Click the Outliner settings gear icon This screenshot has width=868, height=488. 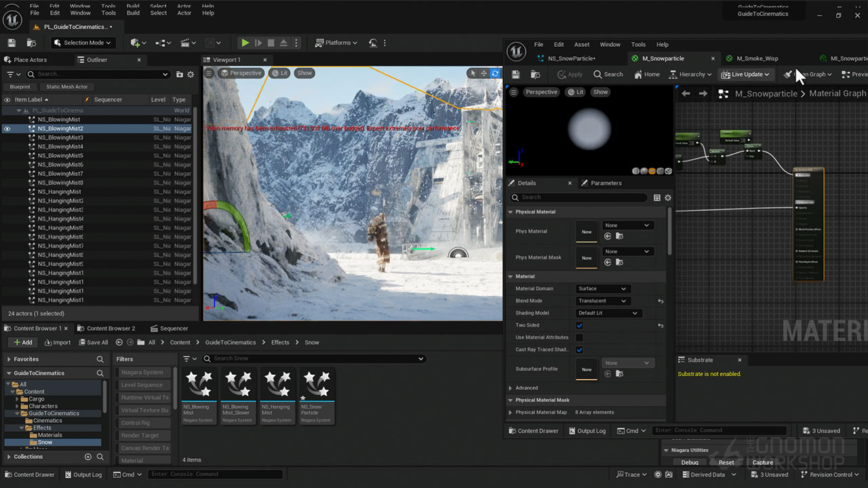191,75
